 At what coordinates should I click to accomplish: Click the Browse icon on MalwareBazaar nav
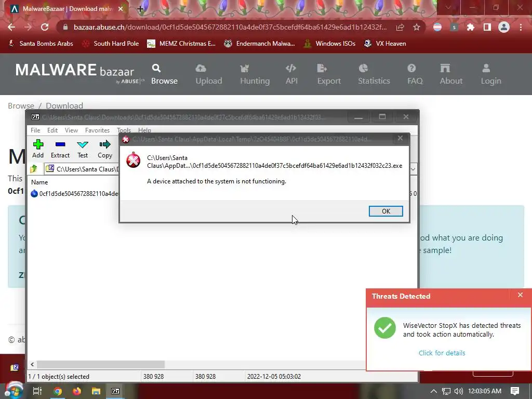coord(156,68)
